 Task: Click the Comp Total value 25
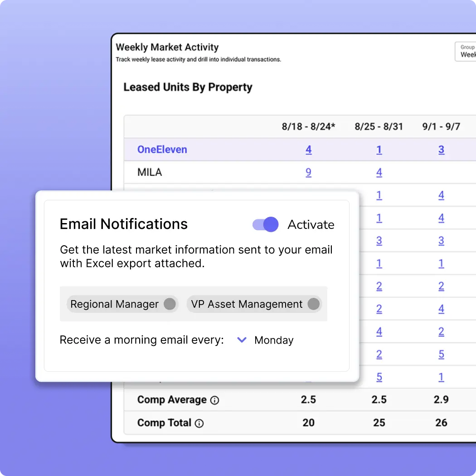(x=379, y=423)
